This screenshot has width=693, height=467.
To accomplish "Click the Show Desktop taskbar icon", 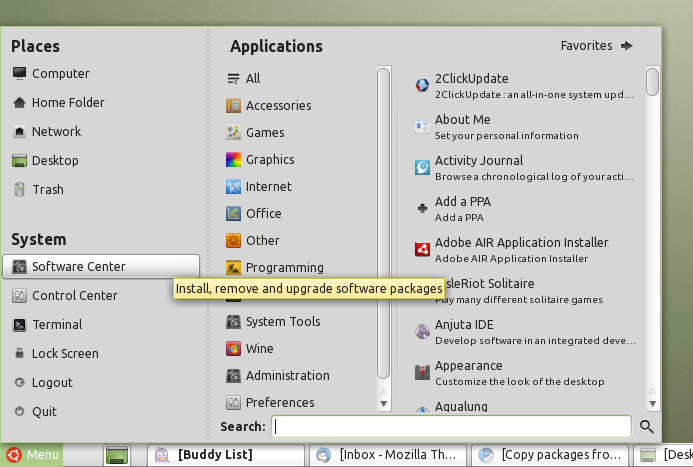I will [117, 455].
